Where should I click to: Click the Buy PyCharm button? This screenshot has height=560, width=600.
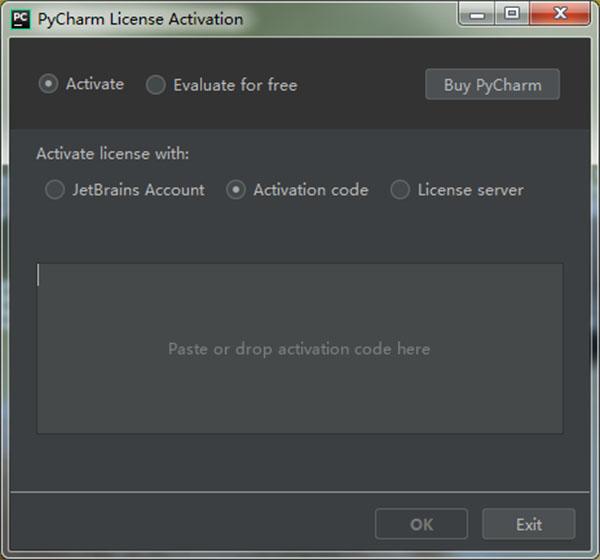click(492, 85)
